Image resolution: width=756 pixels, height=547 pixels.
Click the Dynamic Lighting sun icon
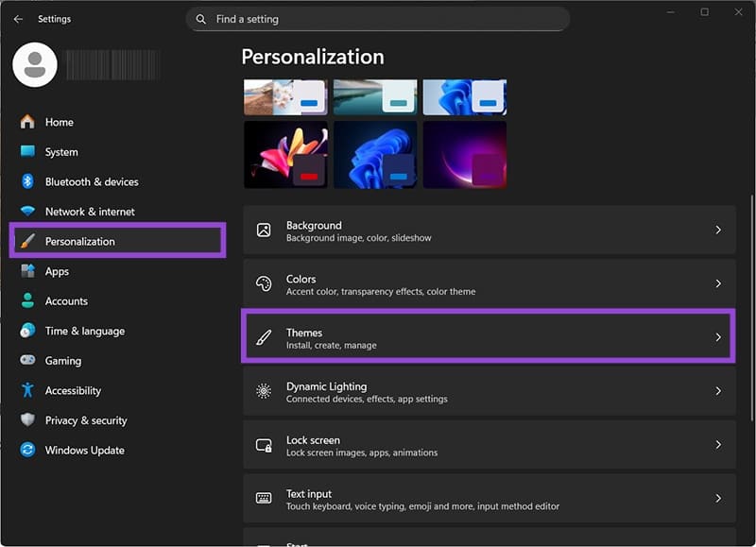tap(264, 391)
